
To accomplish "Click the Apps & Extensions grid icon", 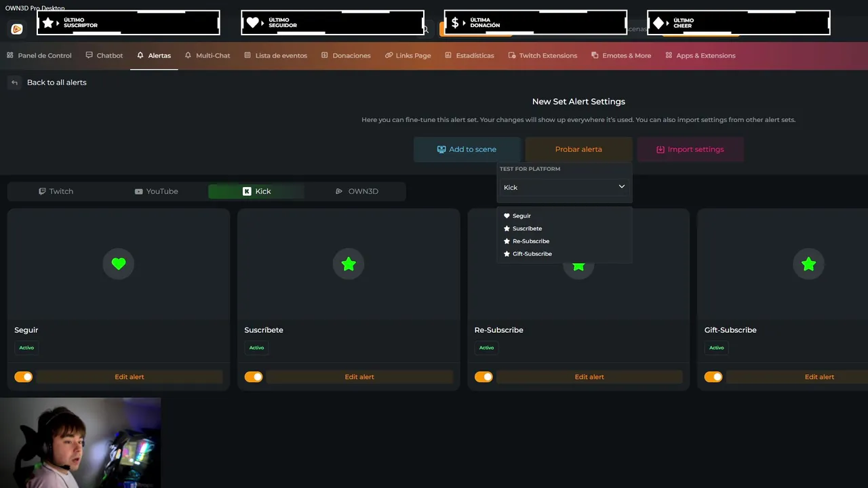I will pos(669,56).
